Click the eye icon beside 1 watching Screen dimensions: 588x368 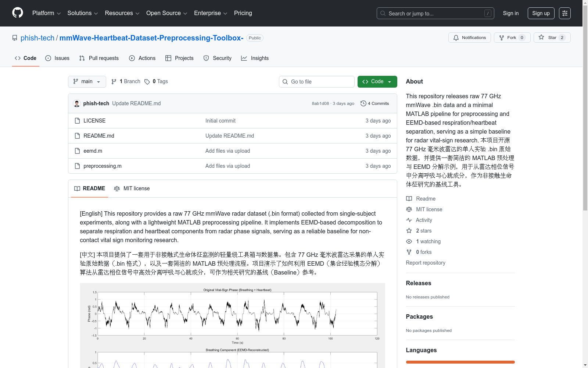tap(409, 241)
